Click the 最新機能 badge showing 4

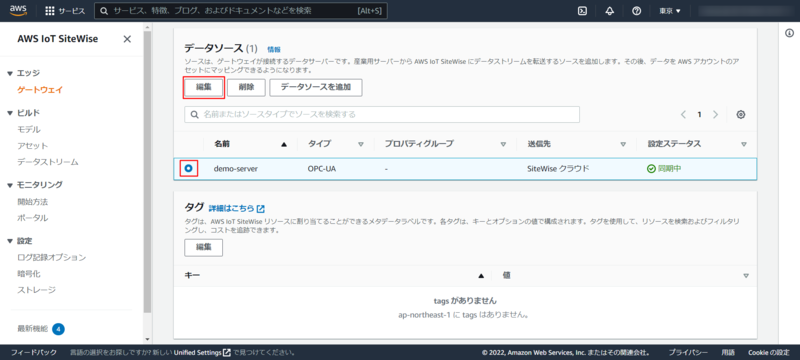[x=58, y=329]
